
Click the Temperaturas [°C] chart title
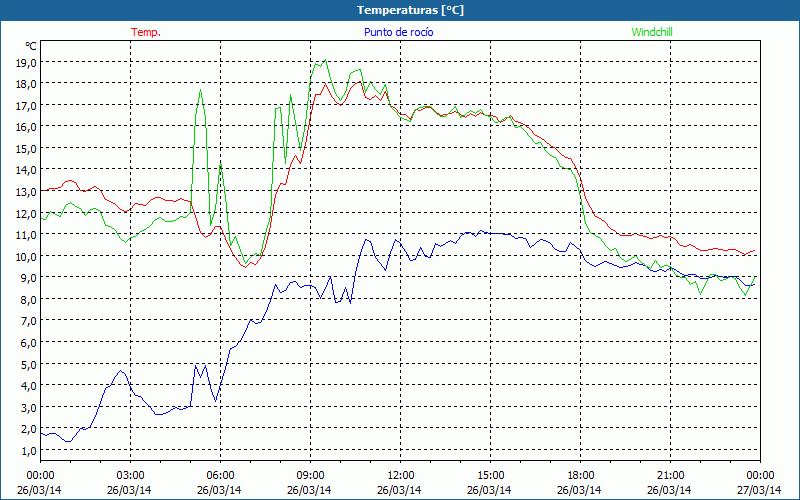tap(411, 10)
